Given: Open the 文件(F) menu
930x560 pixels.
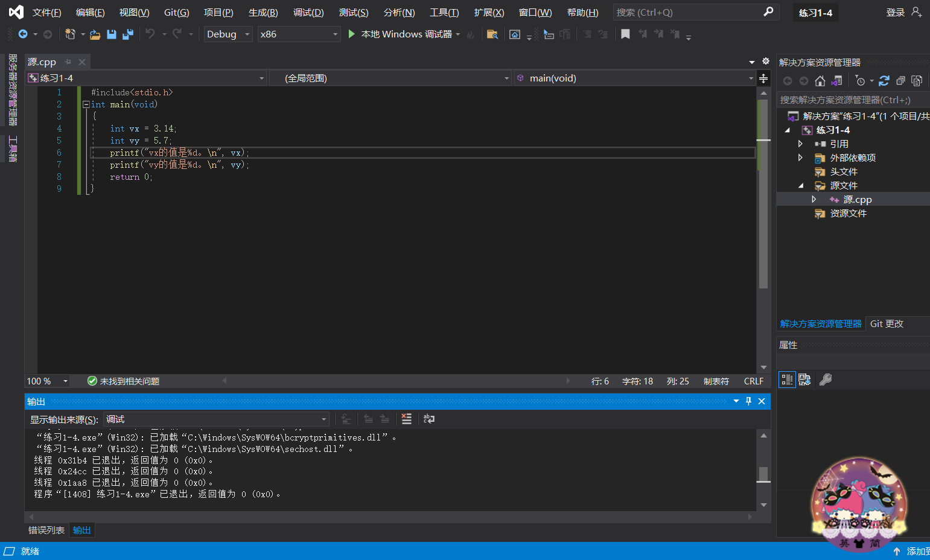Looking at the screenshot, I should click(x=46, y=12).
